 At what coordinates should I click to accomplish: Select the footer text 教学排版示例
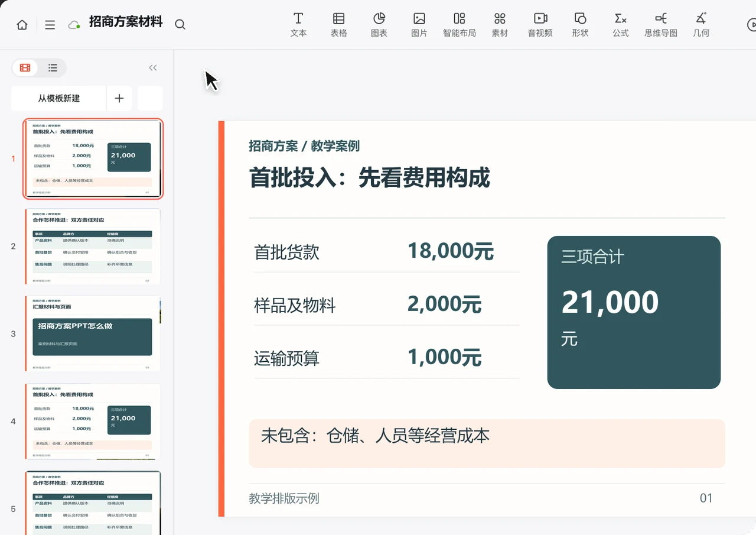(x=284, y=498)
